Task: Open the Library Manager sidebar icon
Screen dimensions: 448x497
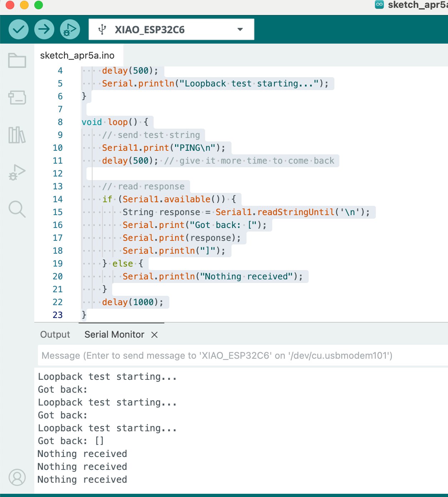Action: 18,135
